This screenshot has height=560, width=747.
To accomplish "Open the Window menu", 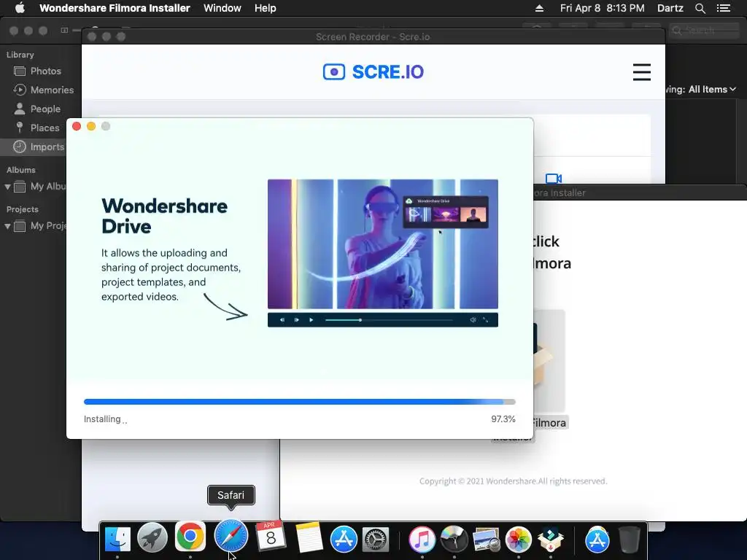I will click(222, 8).
